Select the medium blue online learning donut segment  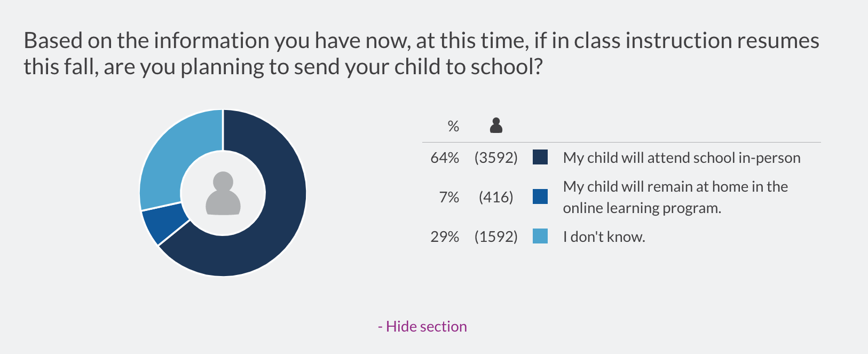click(162, 225)
